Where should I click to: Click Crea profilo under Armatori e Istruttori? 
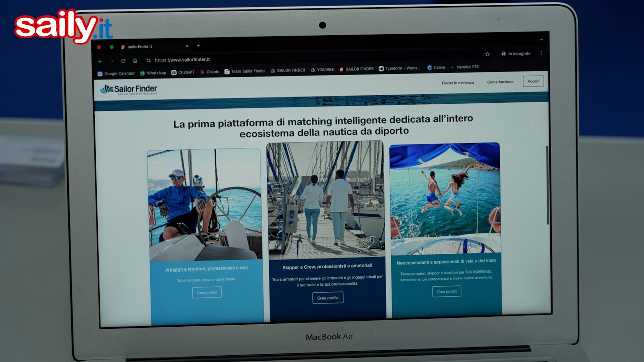207,293
